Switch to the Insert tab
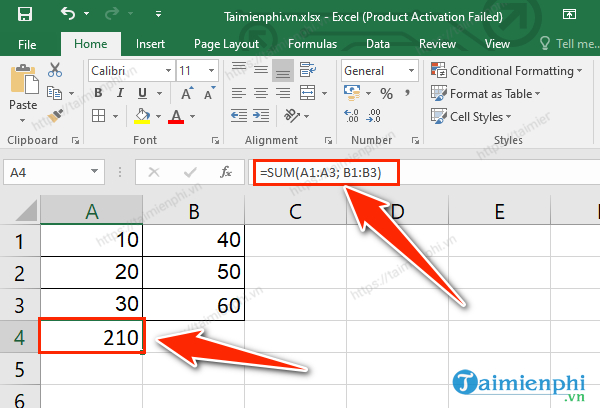Image resolution: width=600 pixels, height=408 pixels. click(150, 44)
